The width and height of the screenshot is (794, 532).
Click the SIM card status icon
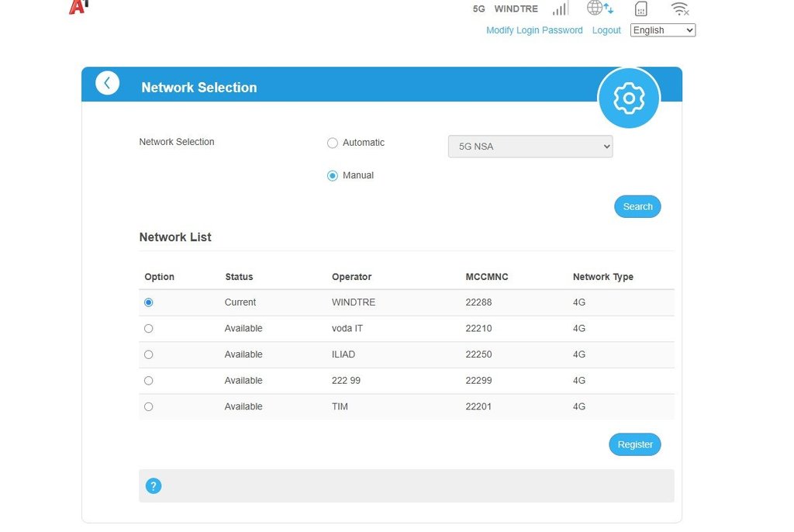coord(640,9)
